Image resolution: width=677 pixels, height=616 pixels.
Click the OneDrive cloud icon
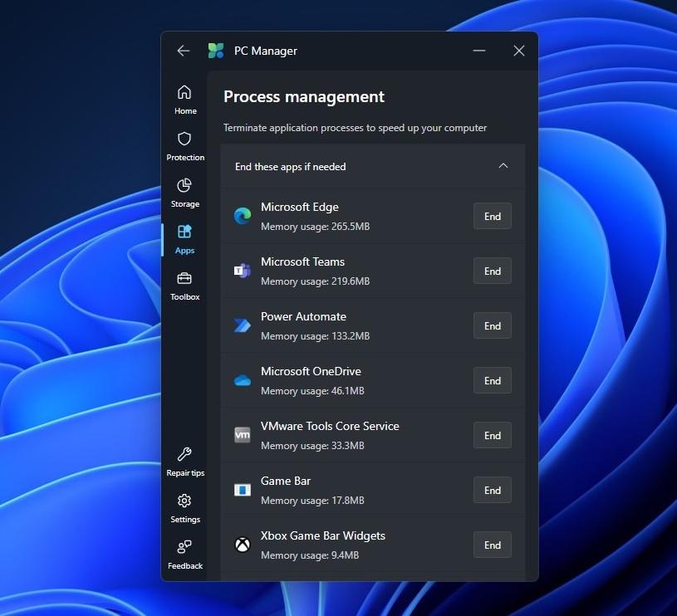243,380
